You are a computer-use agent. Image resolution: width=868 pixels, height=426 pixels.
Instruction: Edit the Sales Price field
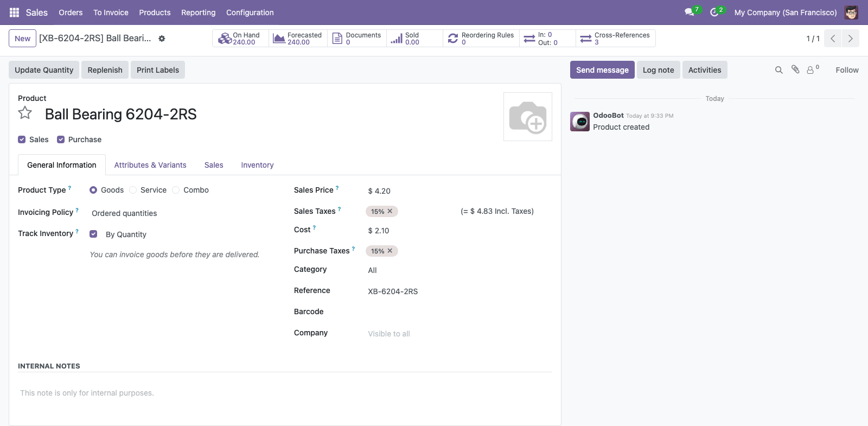point(459,191)
